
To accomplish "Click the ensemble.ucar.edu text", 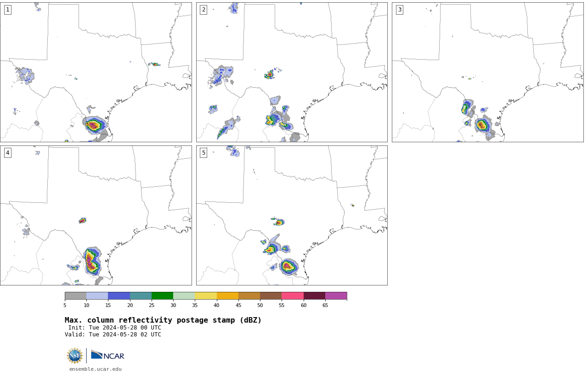I will pos(96,369).
